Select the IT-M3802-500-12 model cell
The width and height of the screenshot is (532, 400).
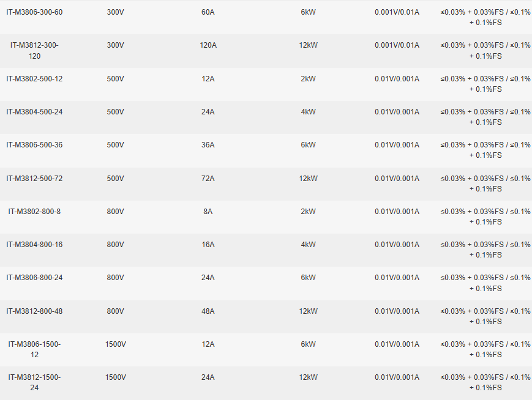point(34,79)
